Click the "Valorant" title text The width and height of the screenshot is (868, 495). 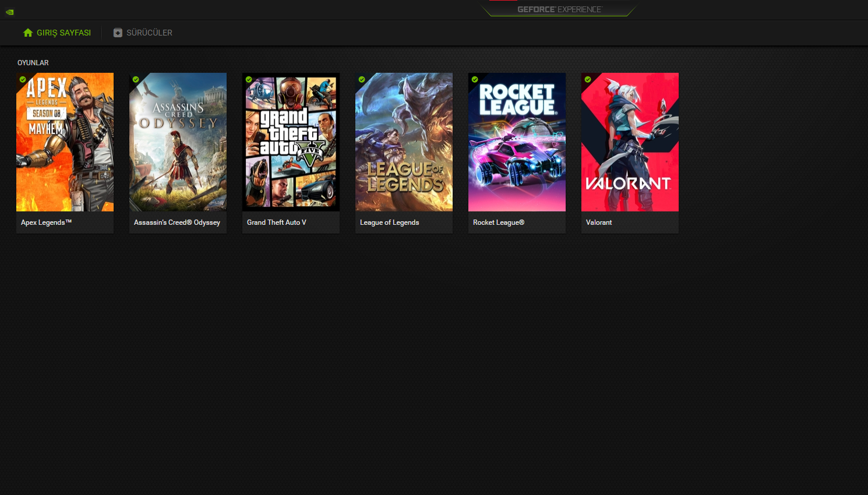[599, 222]
